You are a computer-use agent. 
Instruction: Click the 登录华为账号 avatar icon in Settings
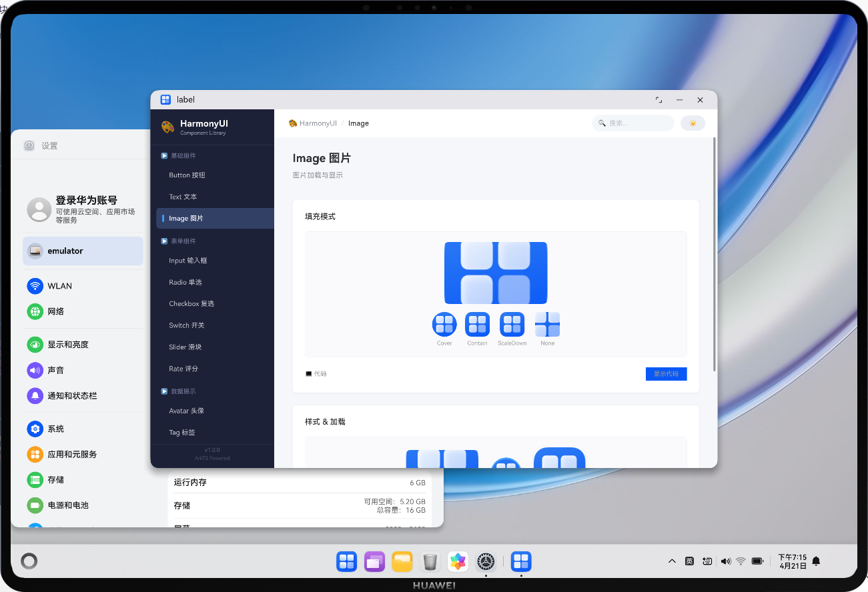click(x=39, y=209)
